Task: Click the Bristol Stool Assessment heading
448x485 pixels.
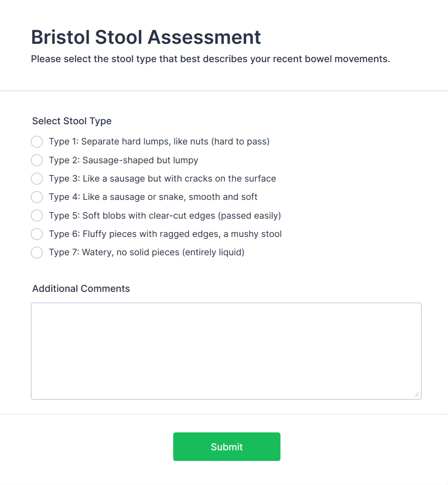Action: pos(145,37)
